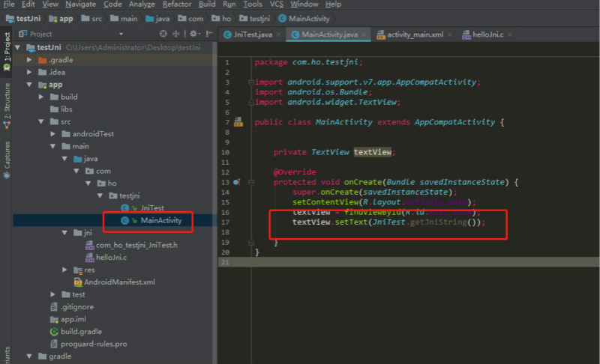Click the testJni breadcrumb in navigation bar
This screenshot has height=364, width=600.
coord(23,18)
